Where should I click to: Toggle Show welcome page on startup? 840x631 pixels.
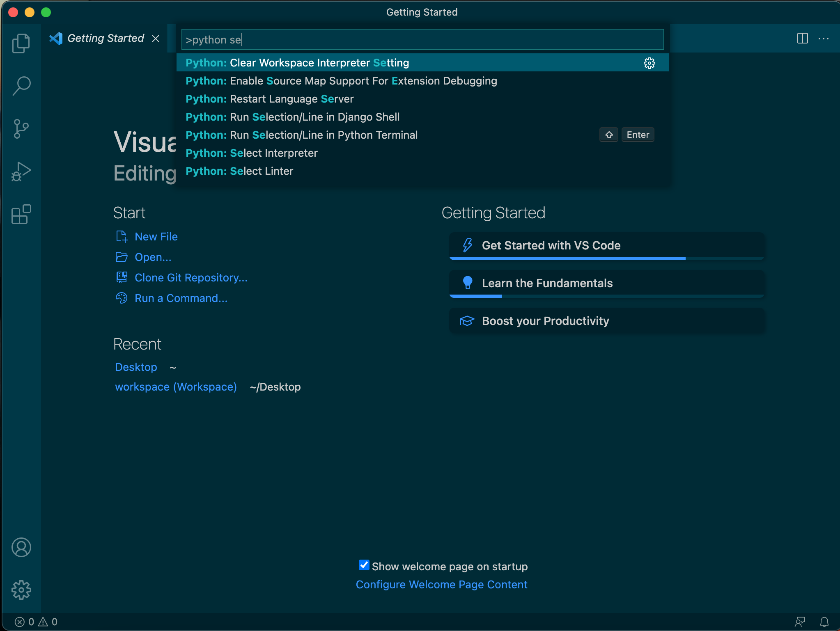(x=363, y=566)
